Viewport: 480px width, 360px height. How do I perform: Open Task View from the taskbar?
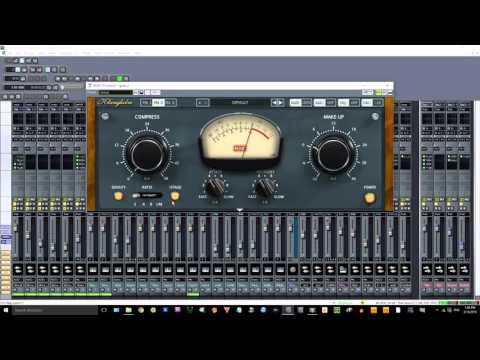click(x=104, y=310)
